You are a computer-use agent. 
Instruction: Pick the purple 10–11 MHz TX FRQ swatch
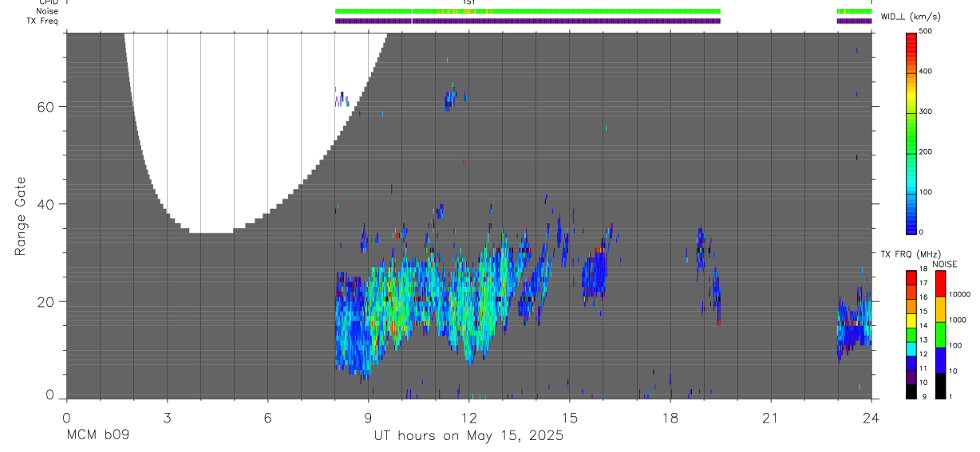point(911,376)
